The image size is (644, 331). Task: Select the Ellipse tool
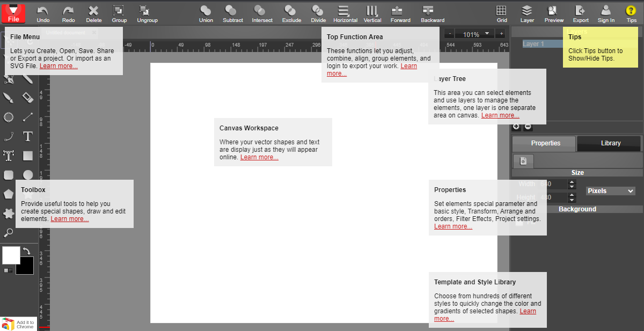(x=28, y=174)
